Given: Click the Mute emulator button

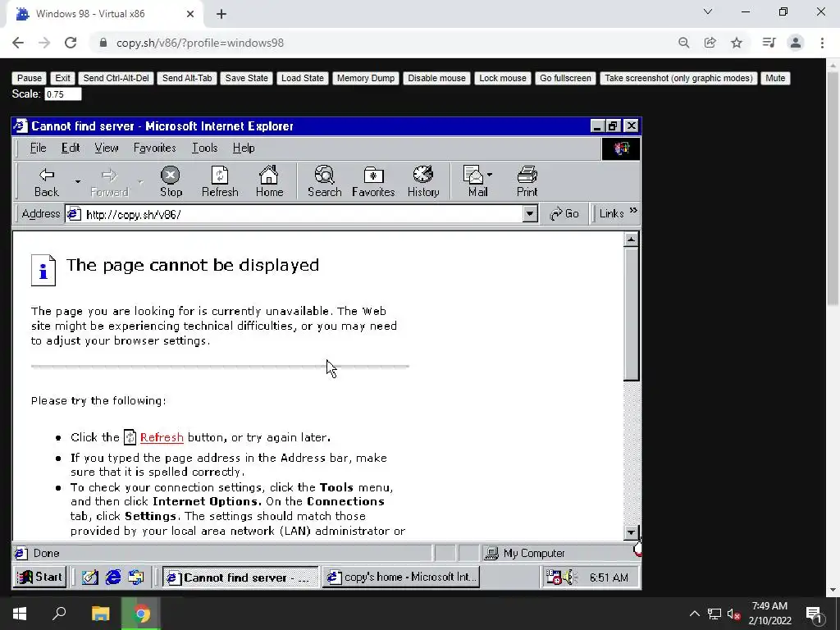Looking at the screenshot, I should pos(775,78).
